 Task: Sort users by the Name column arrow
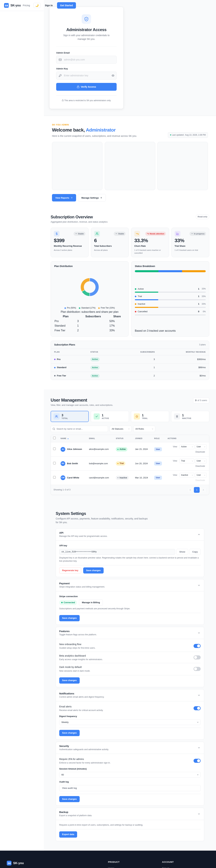click(x=68, y=438)
